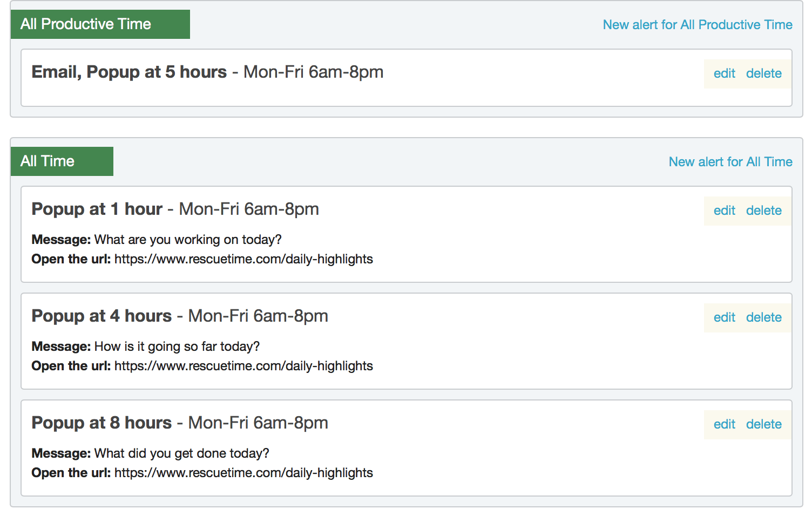
Task: Click daily-highlights URL under Popup at 1 hour
Action: pos(243,259)
